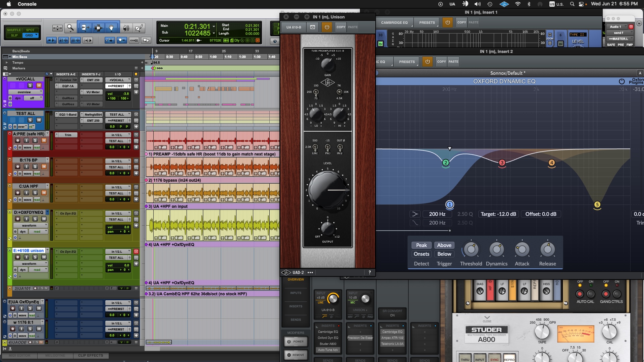The height and width of the screenshot is (362, 644).
Task: Click the COPY button in UA 610-B window
Action: (341, 27)
